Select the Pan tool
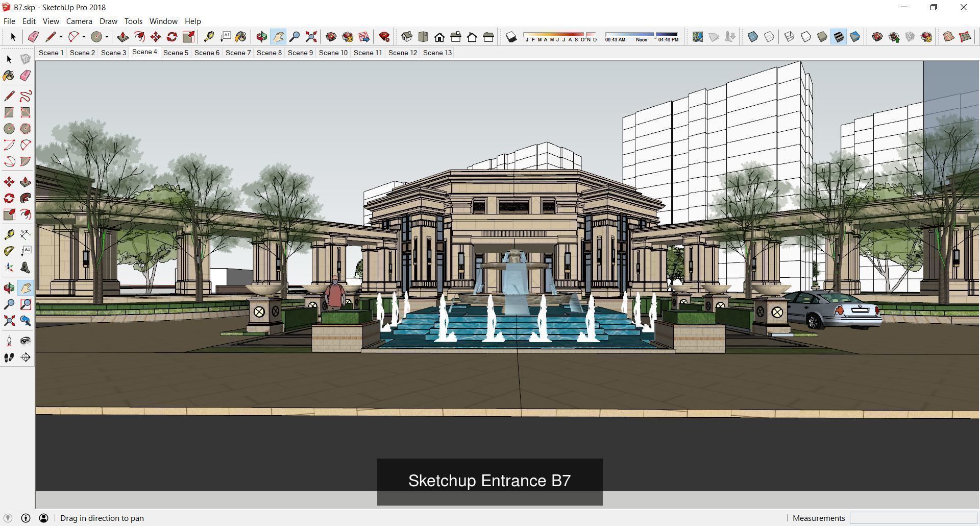 [278, 37]
